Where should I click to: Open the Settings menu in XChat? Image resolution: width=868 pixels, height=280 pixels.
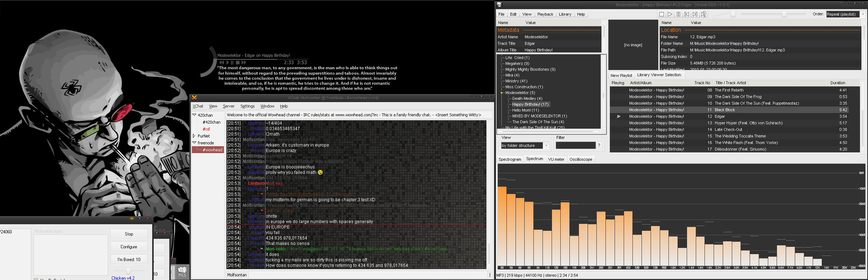click(x=247, y=106)
